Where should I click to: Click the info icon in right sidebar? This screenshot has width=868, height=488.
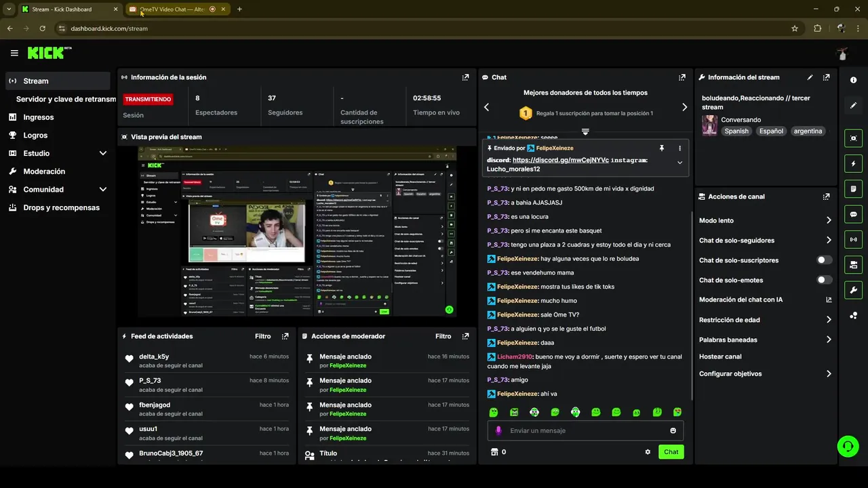point(853,80)
